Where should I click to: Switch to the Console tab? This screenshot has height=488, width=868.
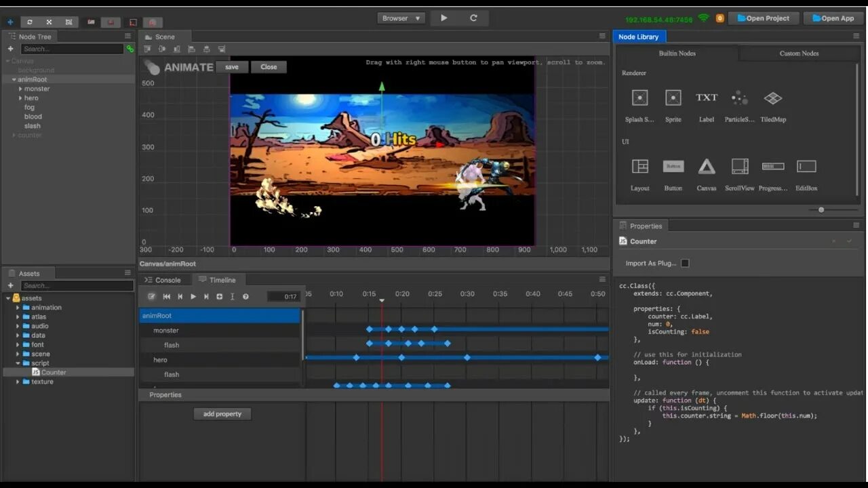pos(163,280)
